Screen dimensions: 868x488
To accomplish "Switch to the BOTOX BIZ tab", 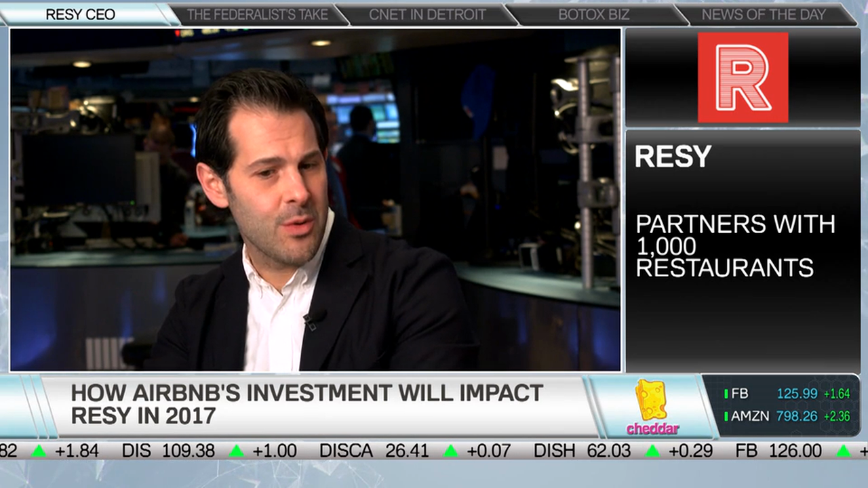I will (x=594, y=14).
